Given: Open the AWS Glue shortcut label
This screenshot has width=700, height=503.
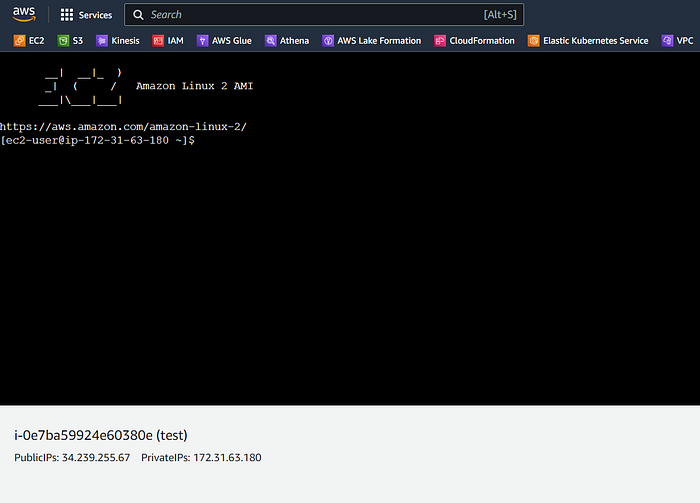Looking at the screenshot, I should pyautogui.click(x=232, y=41).
